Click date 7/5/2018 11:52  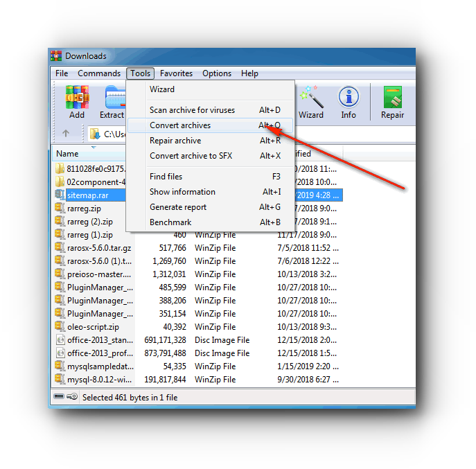(x=308, y=248)
